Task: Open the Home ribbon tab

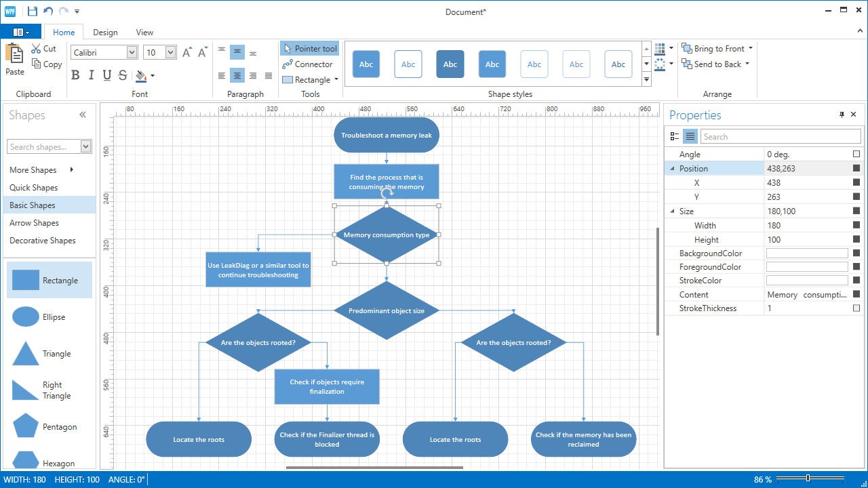Action: 64,32
